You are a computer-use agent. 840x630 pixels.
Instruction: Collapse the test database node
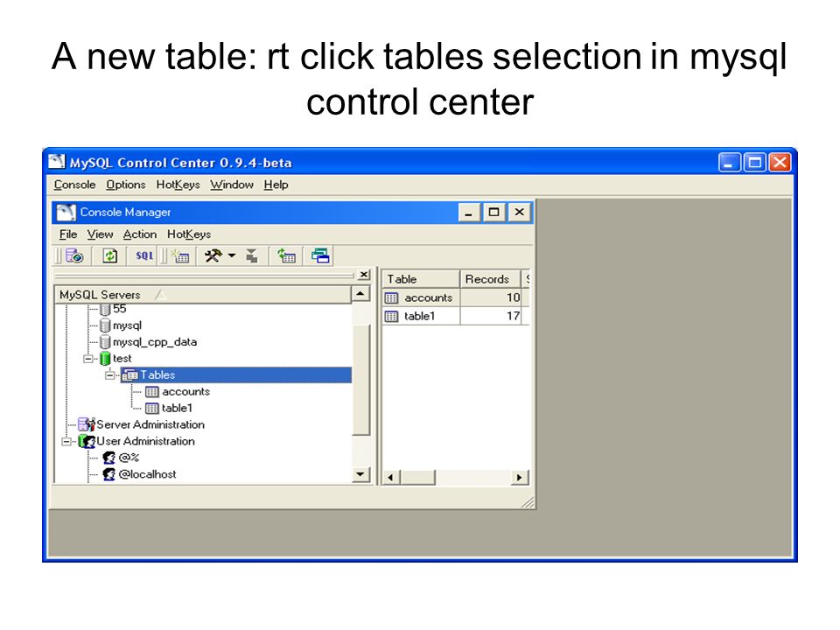(87, 359)
